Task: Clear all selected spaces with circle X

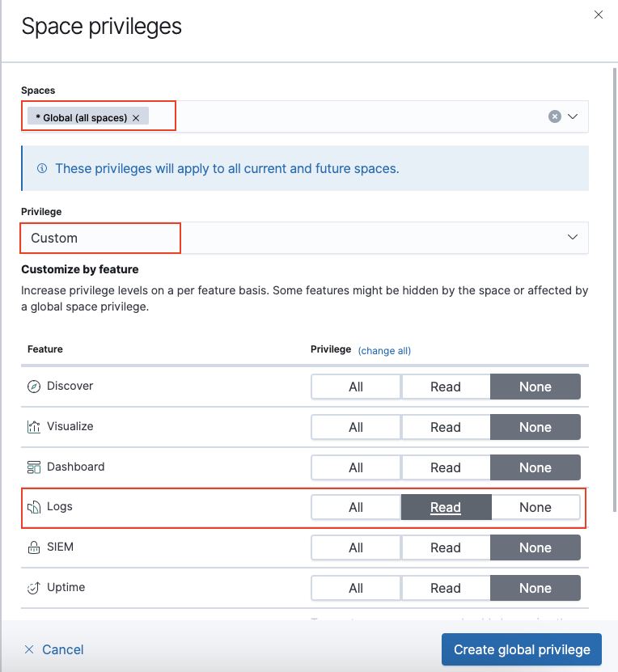Action: [x=555, y=116]
